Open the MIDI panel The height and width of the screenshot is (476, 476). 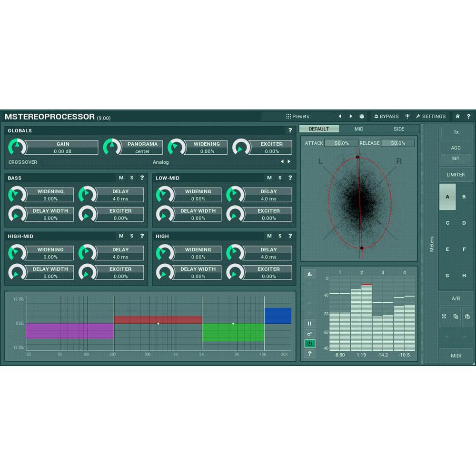[456, 356]
